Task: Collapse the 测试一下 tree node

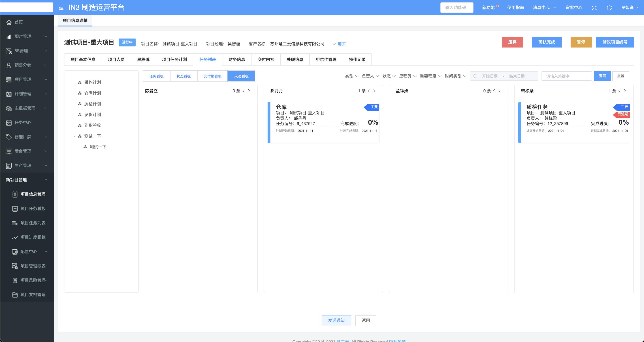Action: tap(74, 136)
